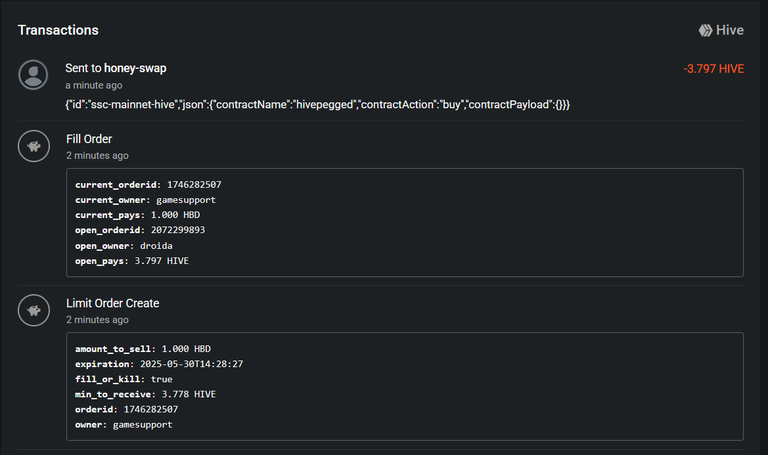Click the Hive label in the header
This screenshot has height=455, width=768.
[x=730, y=30]
